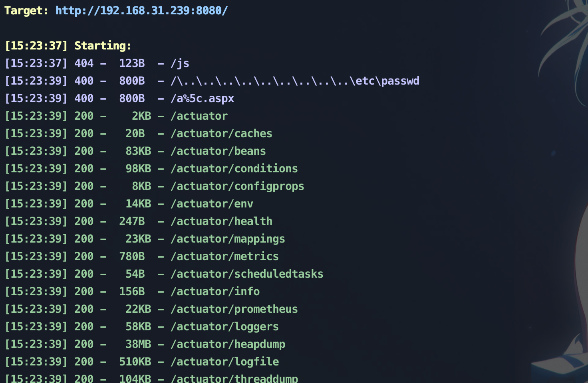Click the /actuator/mappings path
The height and width of the screenshot is (383, 588).
[228, 239]
